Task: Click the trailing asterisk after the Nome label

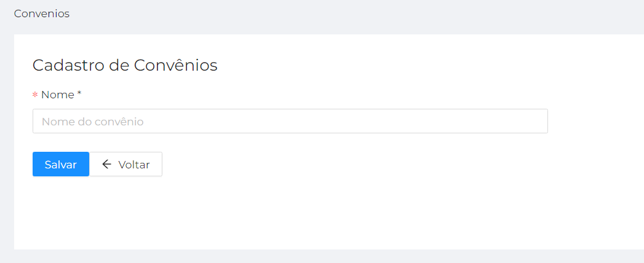Action: pyautogui.click(x=79, y=94)
